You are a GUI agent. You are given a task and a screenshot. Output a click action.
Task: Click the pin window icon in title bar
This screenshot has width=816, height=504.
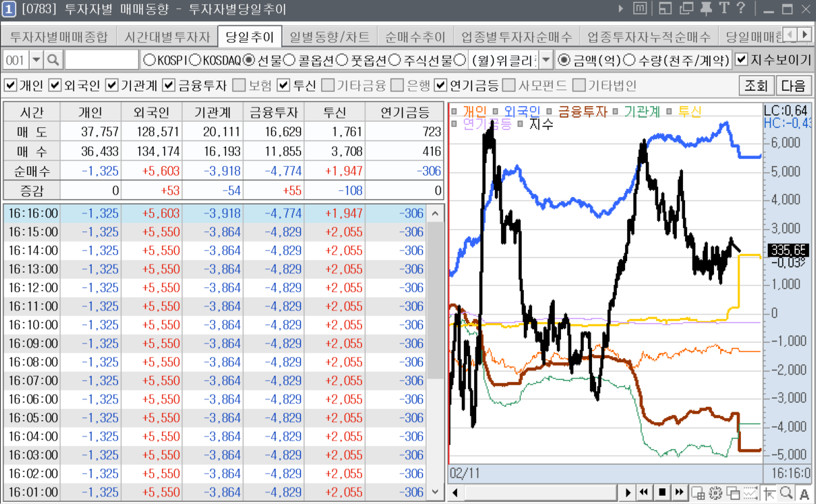point(706,9)
